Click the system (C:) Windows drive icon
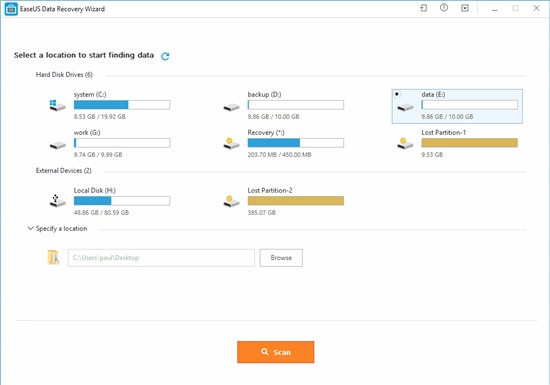This screenshot has width=550, height=385. [58, 105]
